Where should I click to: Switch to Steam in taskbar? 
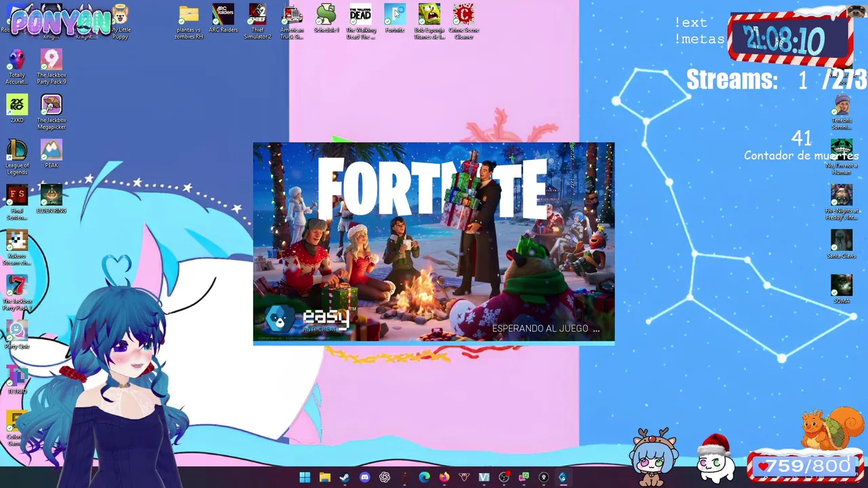[344, 477]
